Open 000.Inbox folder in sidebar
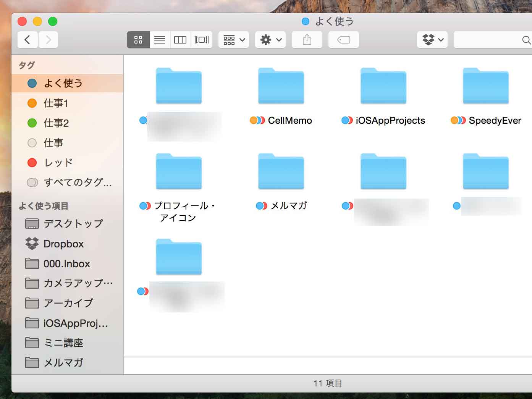Image resolution: width=532 pixels, height=399 pixels. (x=68, y=263)
